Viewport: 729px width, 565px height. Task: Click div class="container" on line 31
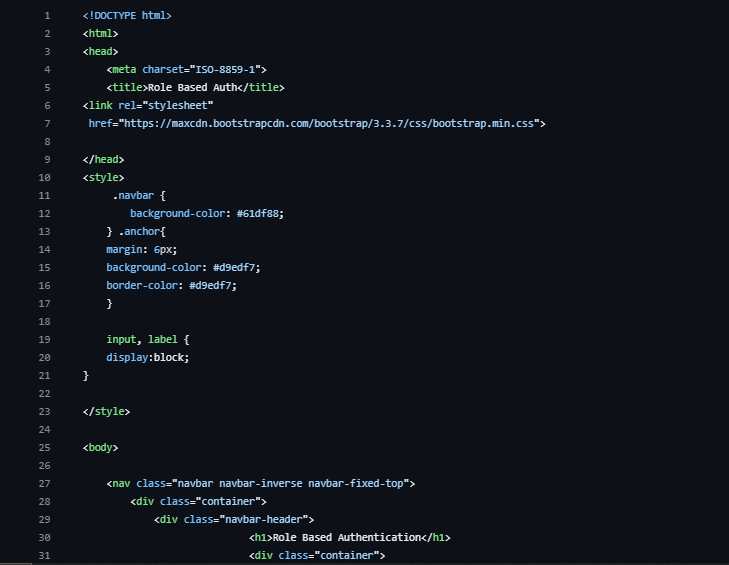tap(317, 556)
